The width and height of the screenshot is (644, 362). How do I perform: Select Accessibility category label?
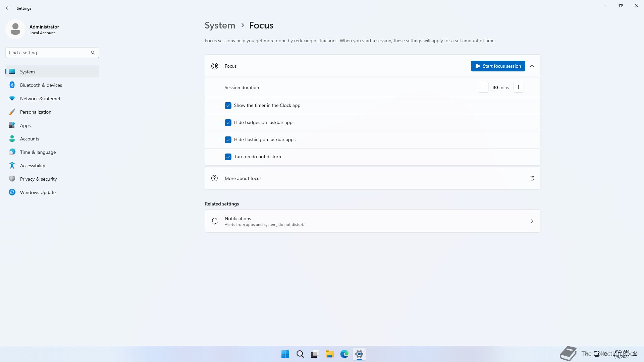[33, 166]
